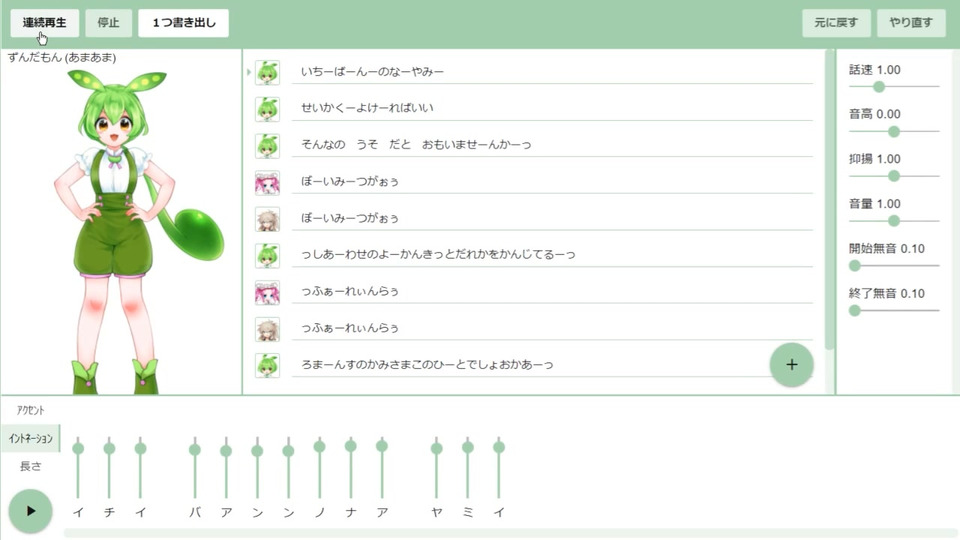
Task: Adjust the 終了無音 slider handle
Action: 855,310
